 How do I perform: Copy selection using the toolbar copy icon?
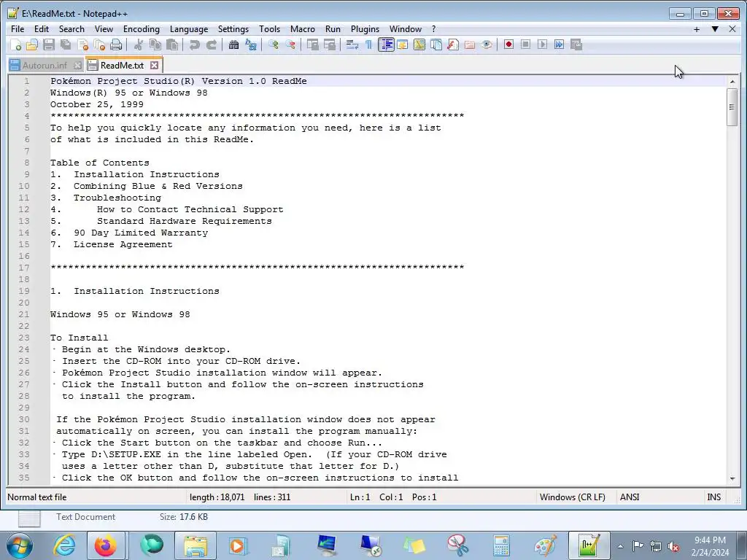tap(155, 44)
